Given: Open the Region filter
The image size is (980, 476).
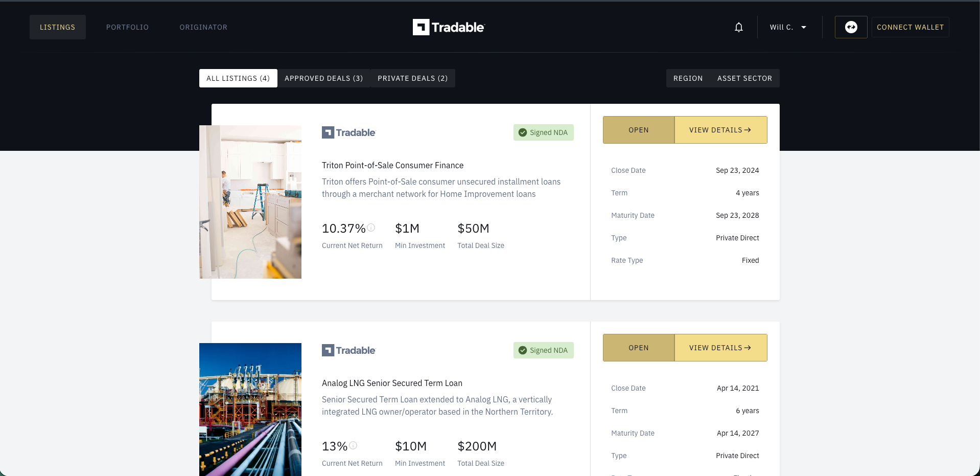Looking at the screenshot, I should point(688,78).
